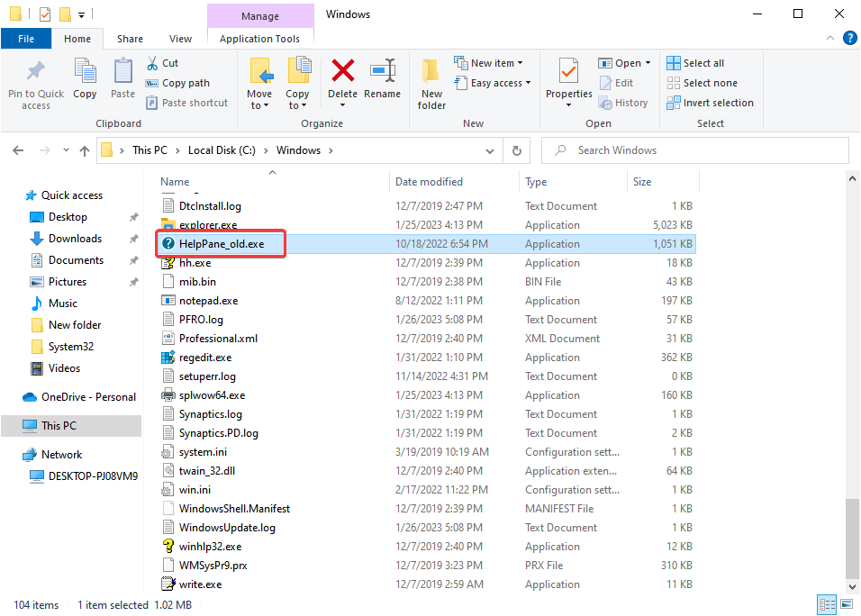861x616 pixels.
Task: Select regedit.exe in file list
Action: click(x=205, y=358)
